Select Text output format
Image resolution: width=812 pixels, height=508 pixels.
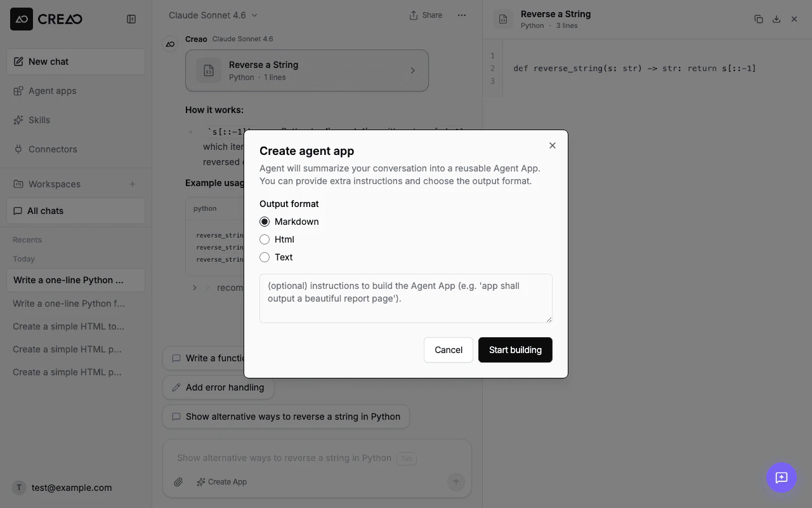pyautogui.click(x=265, y=257)
